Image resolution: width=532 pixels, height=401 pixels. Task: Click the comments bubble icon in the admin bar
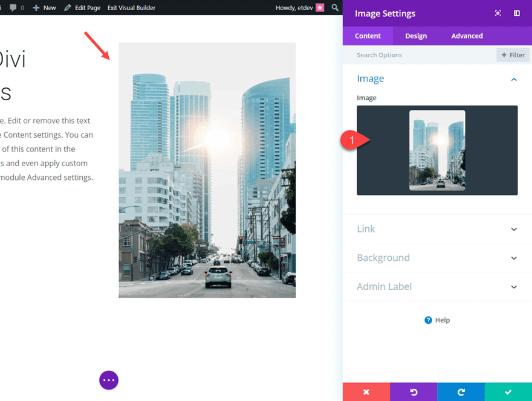click(x=15, y=7)
